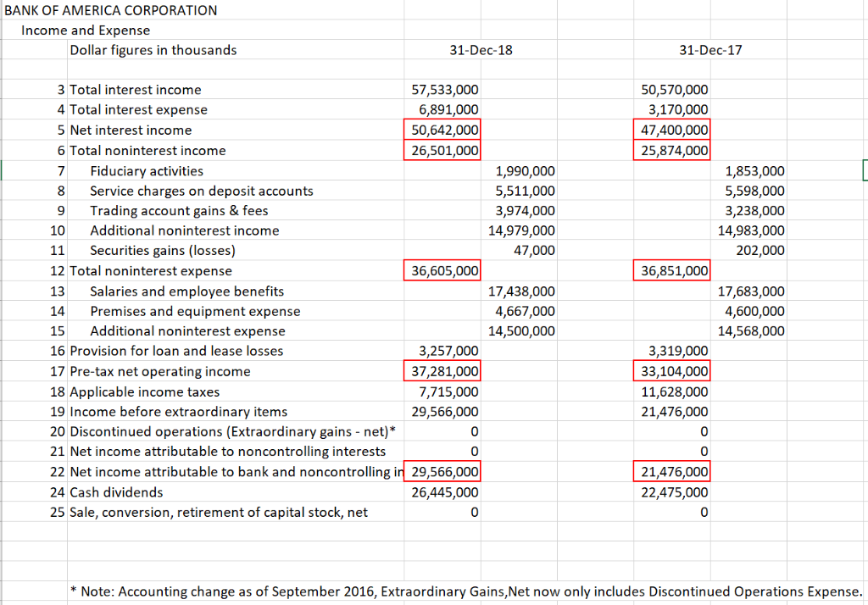Select the Total noninterest income value 26,501,000
This screenshot has width=868, height=605.
tap(442, 150)
